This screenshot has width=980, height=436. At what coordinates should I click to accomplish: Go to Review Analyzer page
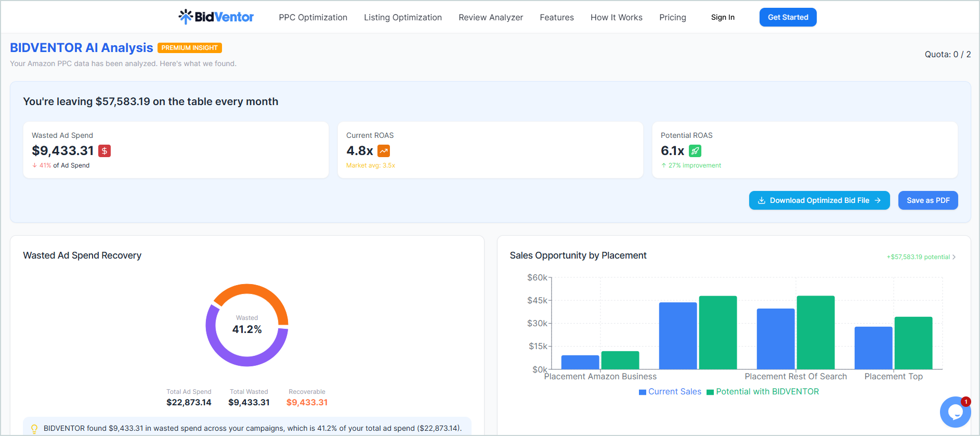[x=491, y=17]
